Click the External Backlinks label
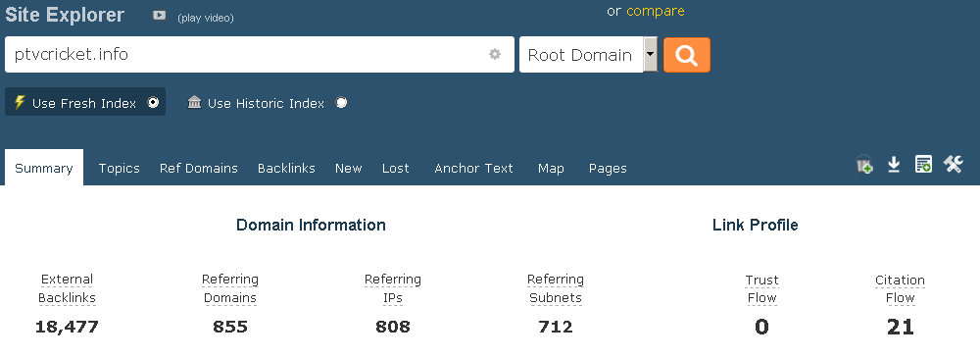This screenshot has width=980, height=358. [67, 288]
